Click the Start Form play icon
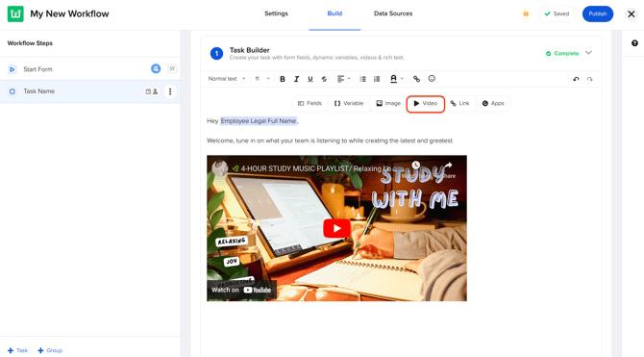Screen dimensions: 644x357 [12, 69]
